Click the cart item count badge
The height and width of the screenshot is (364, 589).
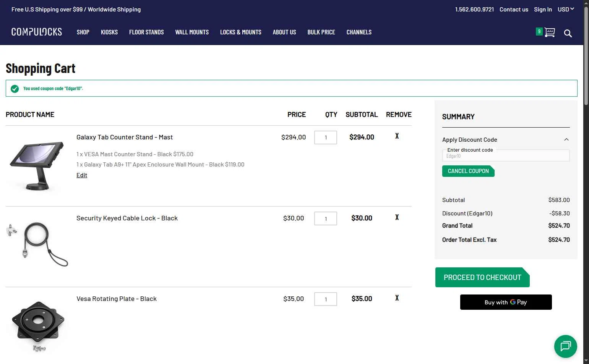[539, 32]
